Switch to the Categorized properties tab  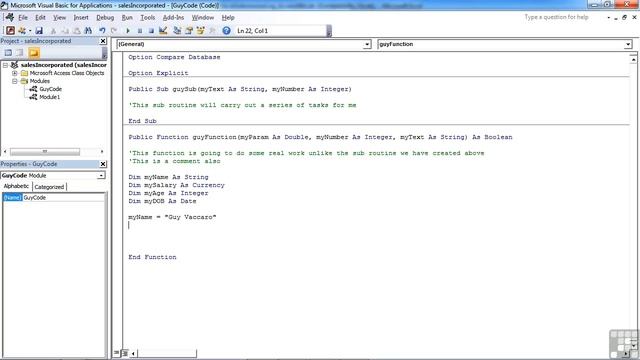click(x=49, y=187)
